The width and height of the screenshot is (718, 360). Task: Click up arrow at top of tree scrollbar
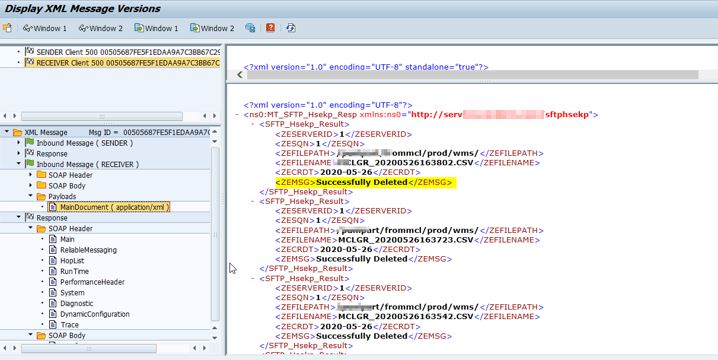(215, 132)
